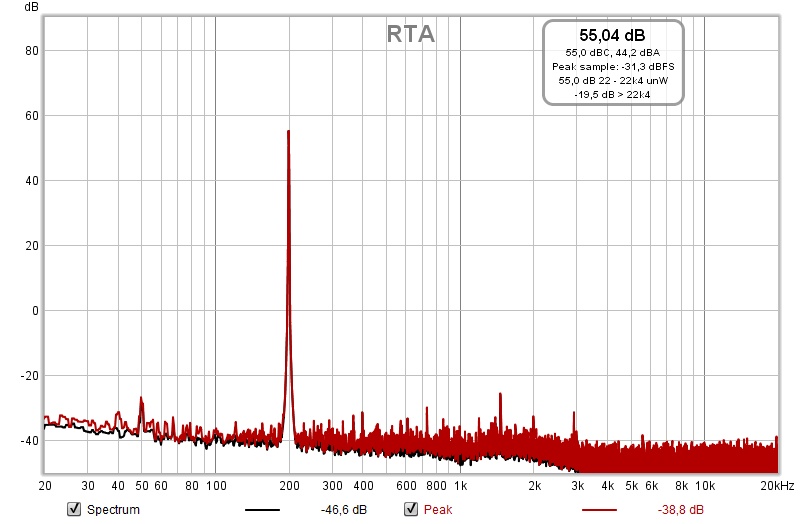Click the Spectrum legend label
Viewport: 800px width, 524px height.
point(113,510)
